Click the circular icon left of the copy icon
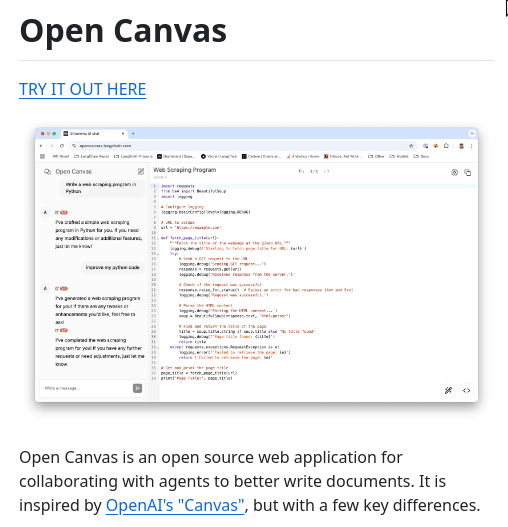 [x=454, y=172]
